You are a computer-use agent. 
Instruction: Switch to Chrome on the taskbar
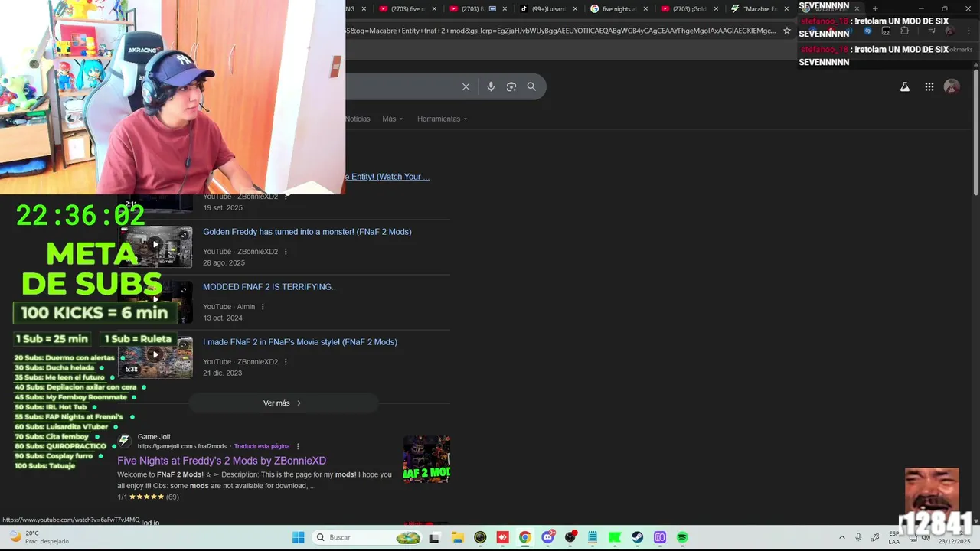tap(524, 537)
